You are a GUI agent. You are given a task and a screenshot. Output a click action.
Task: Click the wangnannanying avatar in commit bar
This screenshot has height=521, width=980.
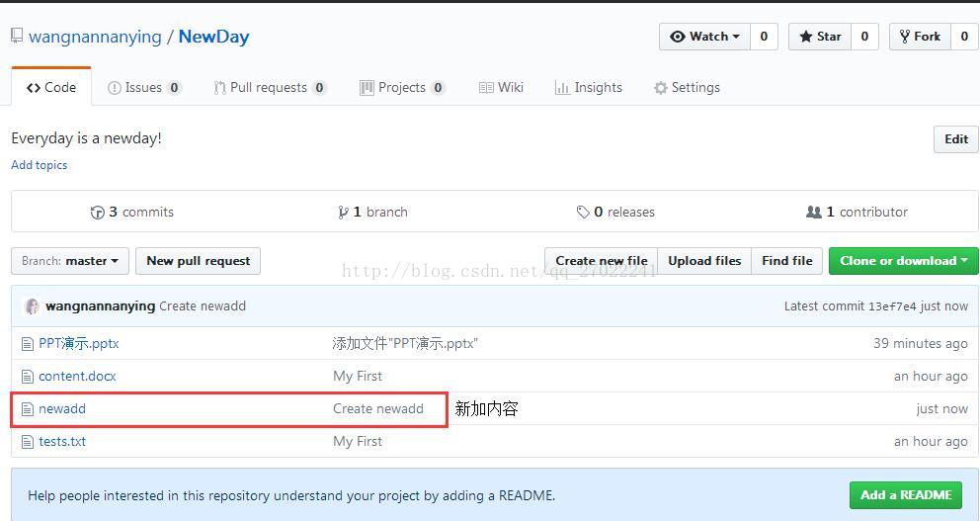[x=32, y=306]
